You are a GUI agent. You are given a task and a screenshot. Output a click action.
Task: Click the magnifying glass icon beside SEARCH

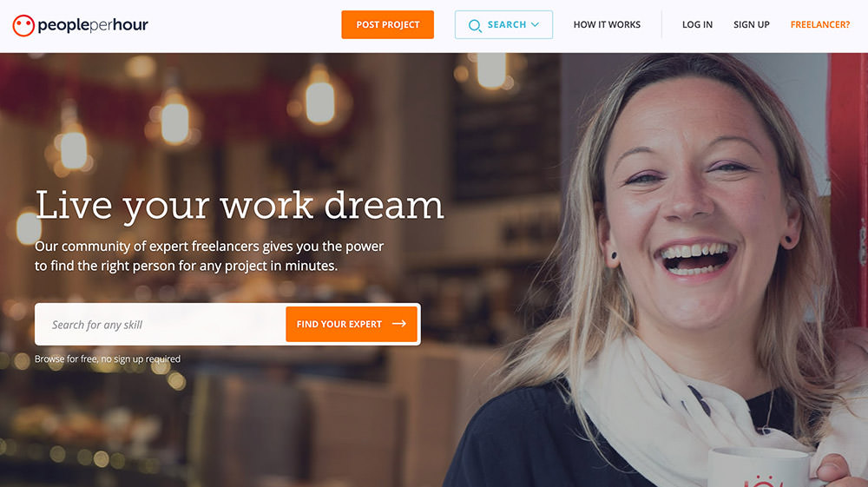(x=475, y=25)
